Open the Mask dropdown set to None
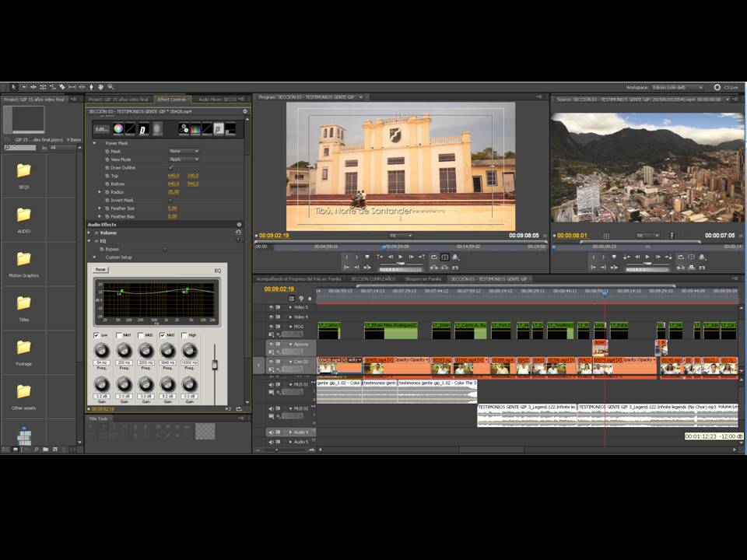 pyautogui.click(x=184, y=151)
